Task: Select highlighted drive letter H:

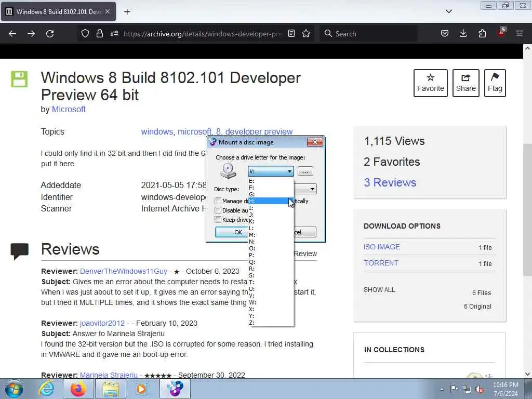Action: pyautogui.click(x=271, y=201)
